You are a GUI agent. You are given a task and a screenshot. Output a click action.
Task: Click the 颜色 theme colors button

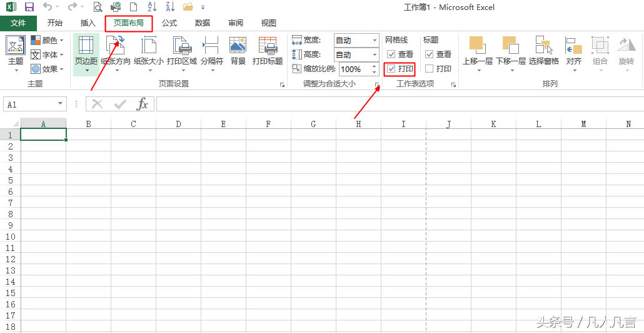[x=48, y=41]
